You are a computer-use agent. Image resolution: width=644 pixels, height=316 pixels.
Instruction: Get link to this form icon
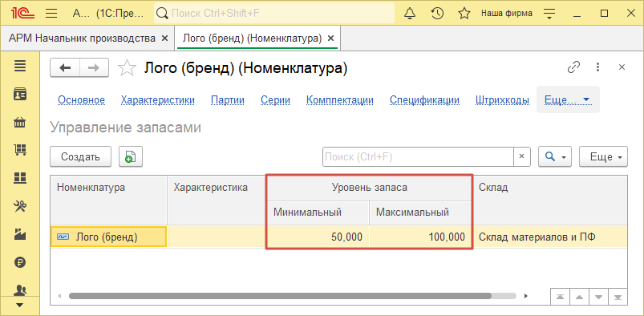573,67
